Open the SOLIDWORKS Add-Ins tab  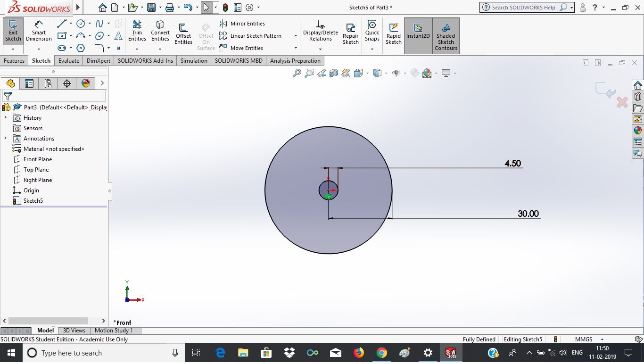(x=145, y=61)
